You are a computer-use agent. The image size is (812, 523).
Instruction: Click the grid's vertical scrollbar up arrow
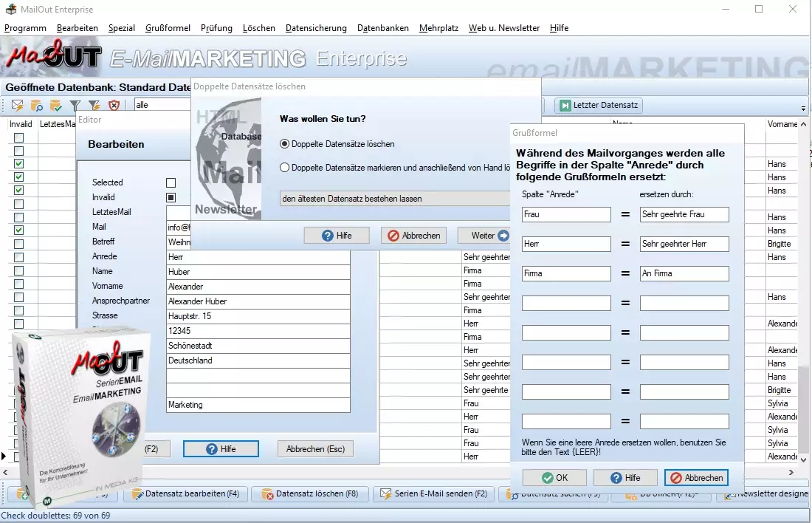pos(803,124)
